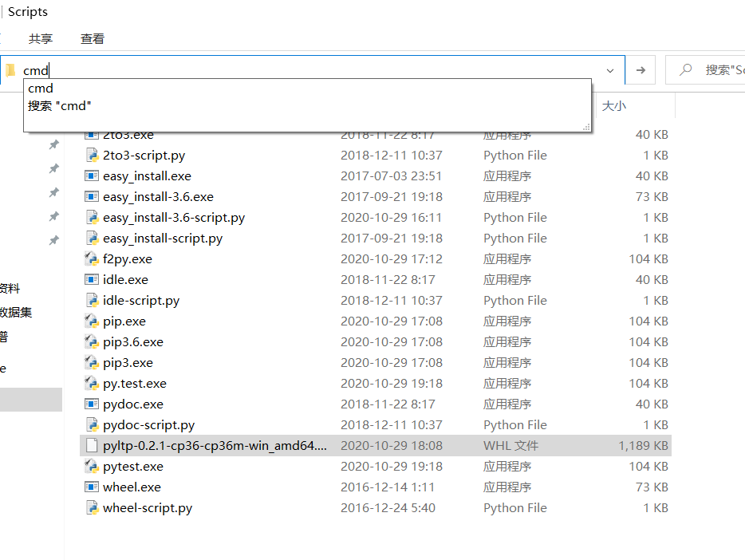Select file name easy_install-script.py

click(163, 239)
